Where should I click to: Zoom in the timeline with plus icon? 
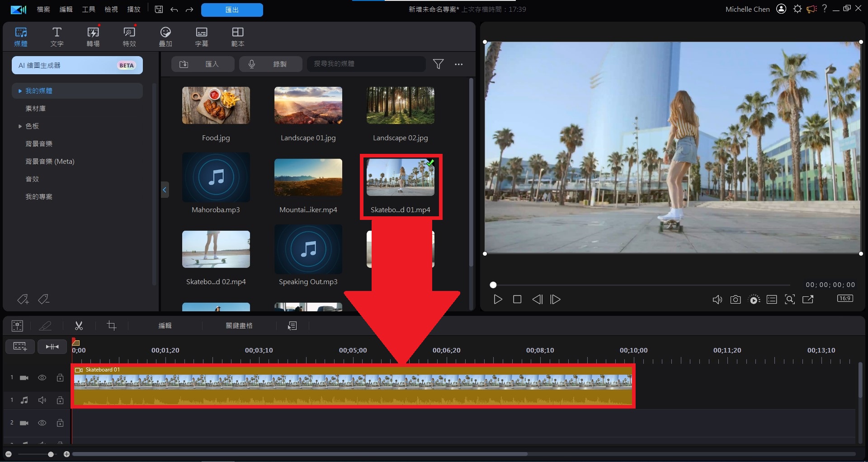click(66, 454)
